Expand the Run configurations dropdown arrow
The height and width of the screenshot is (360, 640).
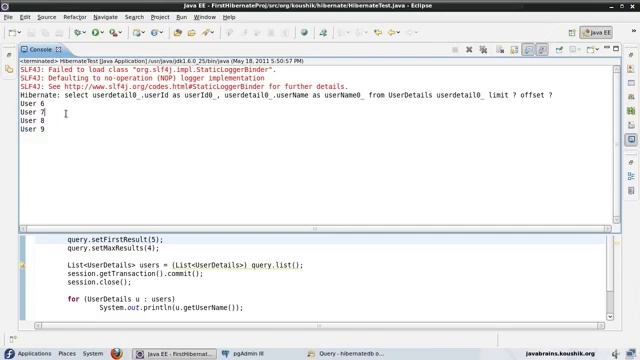click(102, 33)
